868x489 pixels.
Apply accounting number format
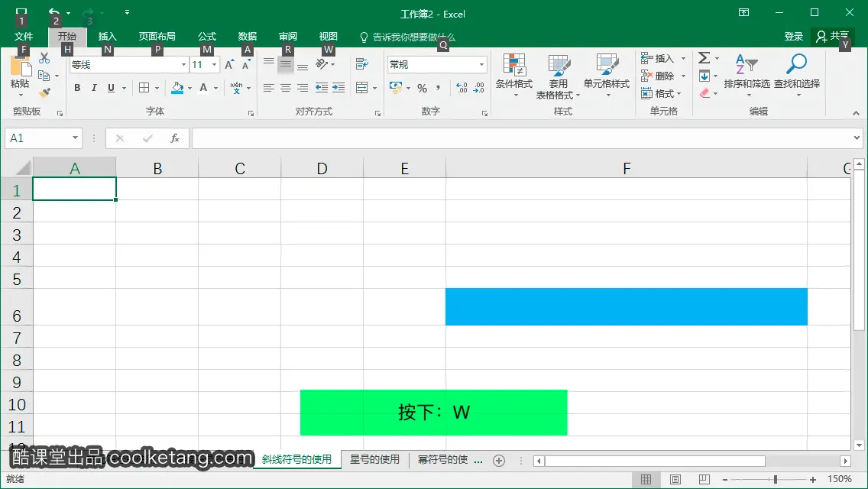click(396, 87)
